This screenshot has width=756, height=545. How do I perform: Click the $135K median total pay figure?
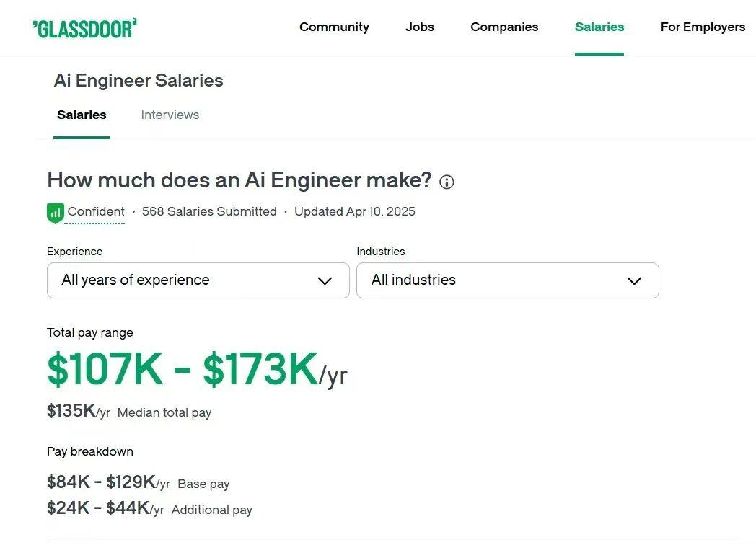(x=71, y=412)
